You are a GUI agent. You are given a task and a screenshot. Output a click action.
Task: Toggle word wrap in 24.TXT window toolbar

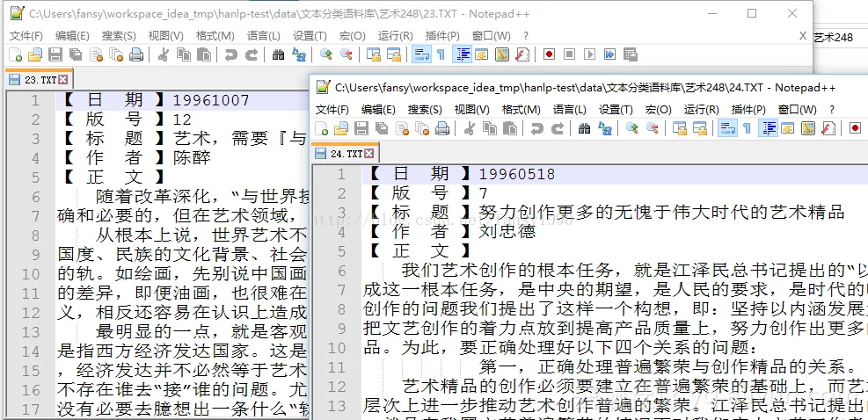(x=726, y=129)
